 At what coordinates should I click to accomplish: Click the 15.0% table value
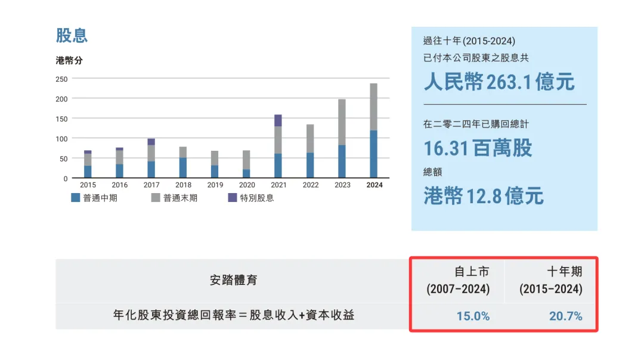473,316
